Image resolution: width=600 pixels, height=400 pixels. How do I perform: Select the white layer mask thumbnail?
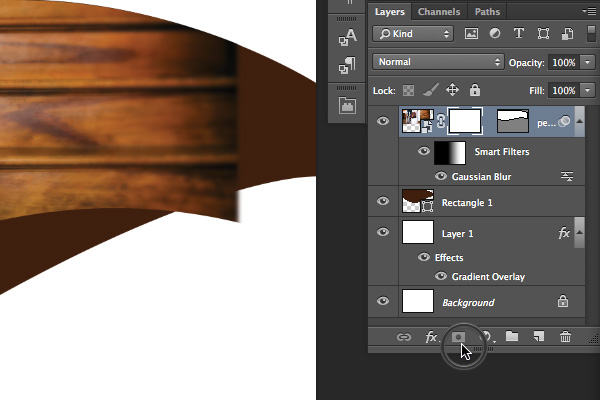(x=465, y=121)
